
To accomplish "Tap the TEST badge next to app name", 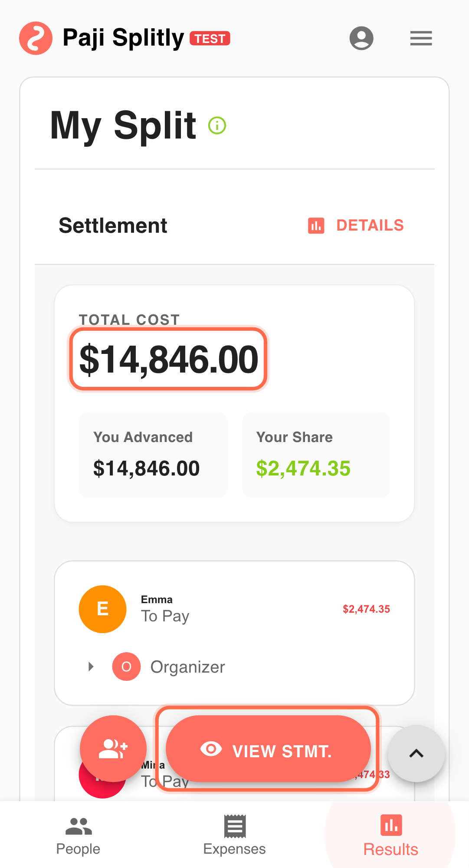I will pyautogui.click(x=210, y=39).
